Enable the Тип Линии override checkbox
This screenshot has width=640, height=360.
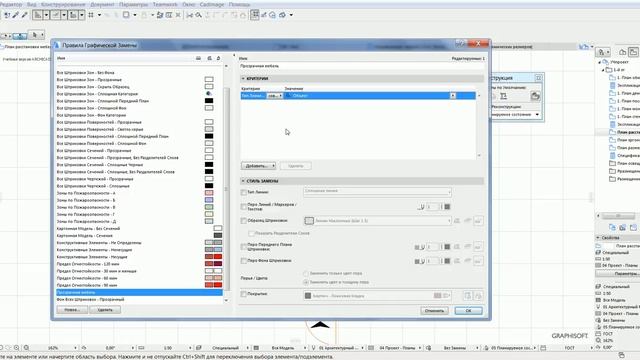click(243, 192)
